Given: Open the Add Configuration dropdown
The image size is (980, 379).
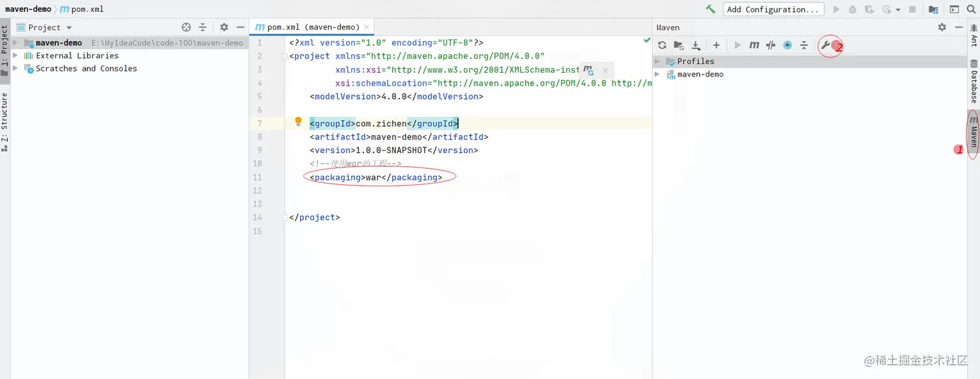Looking at the screenshot, I should [x=774, y=9].
